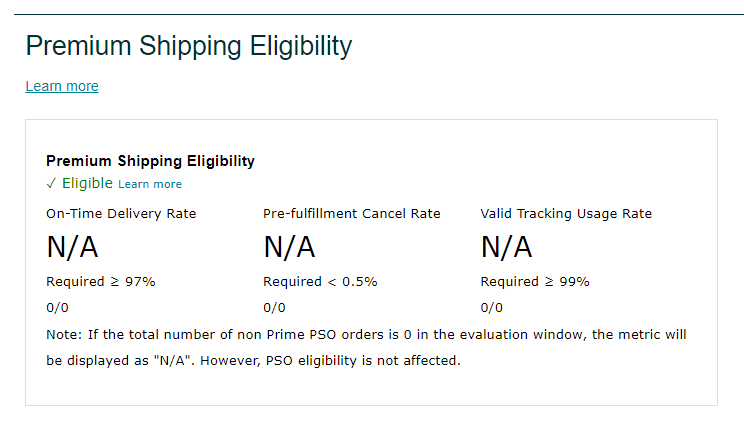
Task: Click the Pre-fulfillment Cancel Rate label
Action: point(351,213)
